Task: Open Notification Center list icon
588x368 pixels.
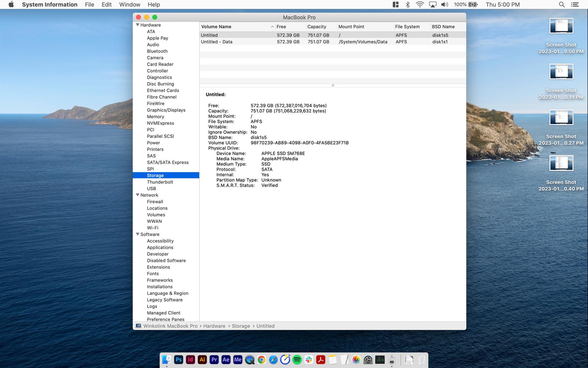Action: [x=575, y=4]
